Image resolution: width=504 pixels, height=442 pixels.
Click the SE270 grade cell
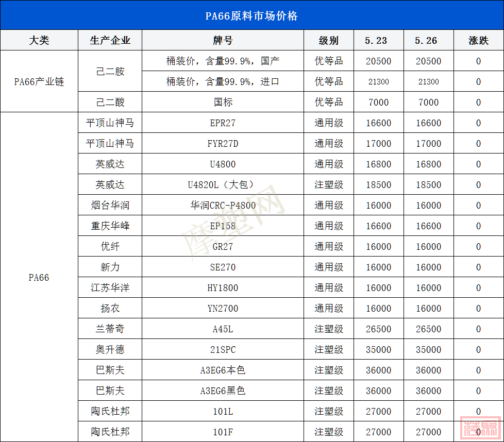click(x=223, y=267)
